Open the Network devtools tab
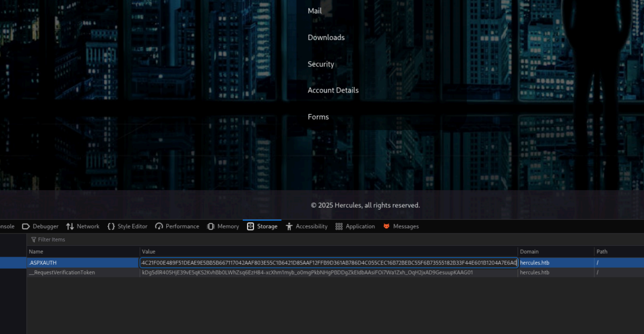 [83, 226]
